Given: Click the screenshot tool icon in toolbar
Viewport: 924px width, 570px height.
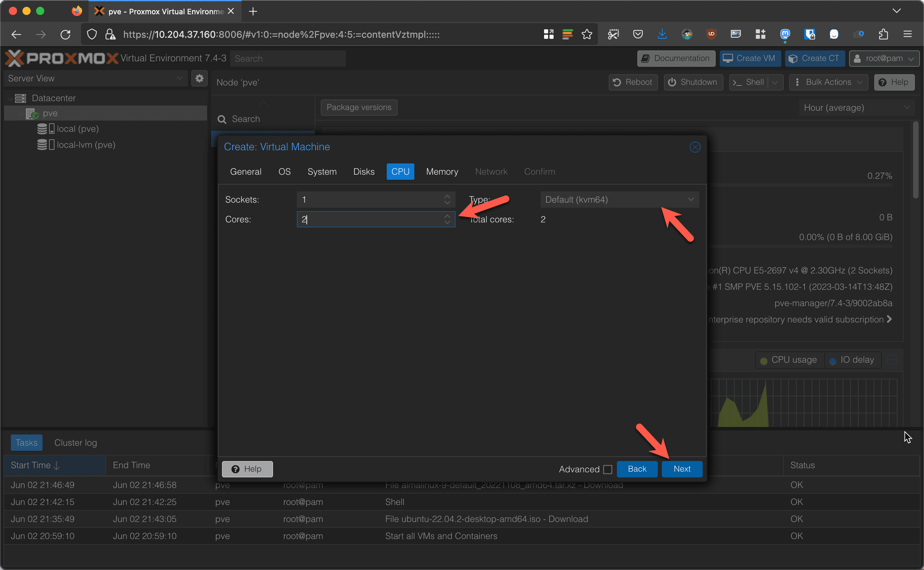Looking at the screenshot, I should point(613,34).
